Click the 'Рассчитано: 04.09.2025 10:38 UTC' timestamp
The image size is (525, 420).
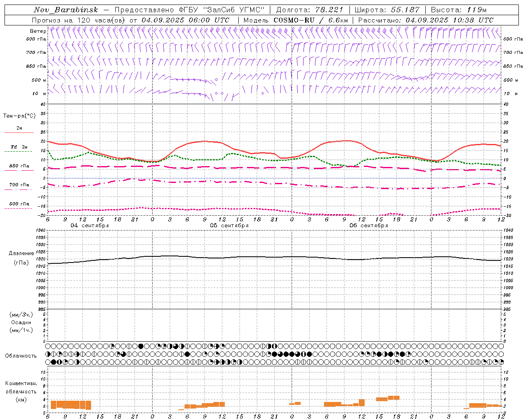pyautogui.click(x=425, y=20)
